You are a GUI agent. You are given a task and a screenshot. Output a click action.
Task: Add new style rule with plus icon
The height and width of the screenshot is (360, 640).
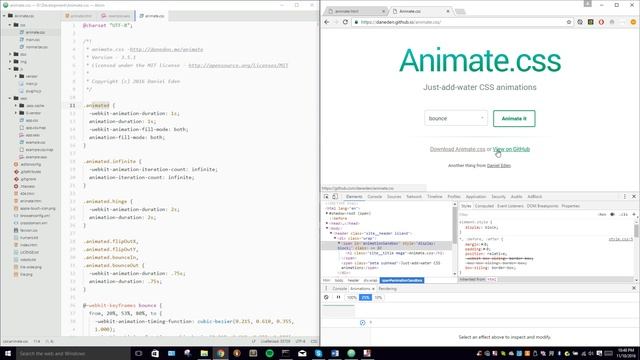point(634,214)
